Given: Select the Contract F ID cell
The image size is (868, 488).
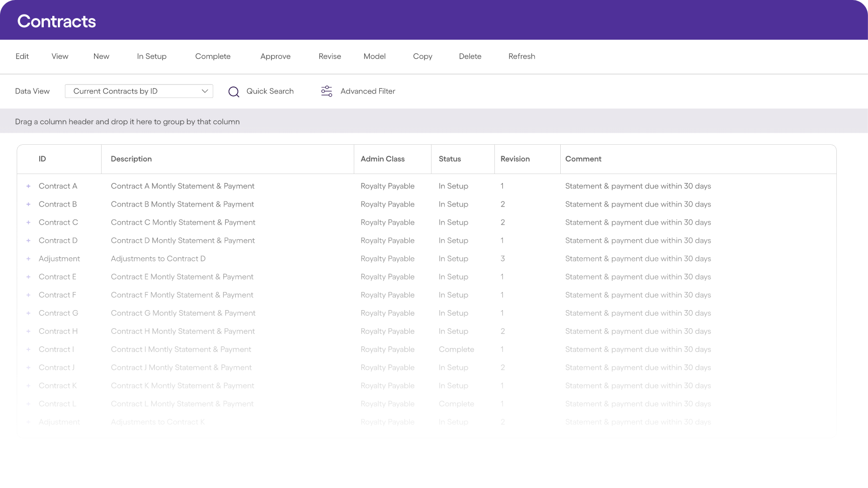Looking at the screenshot, I should 57,295.
